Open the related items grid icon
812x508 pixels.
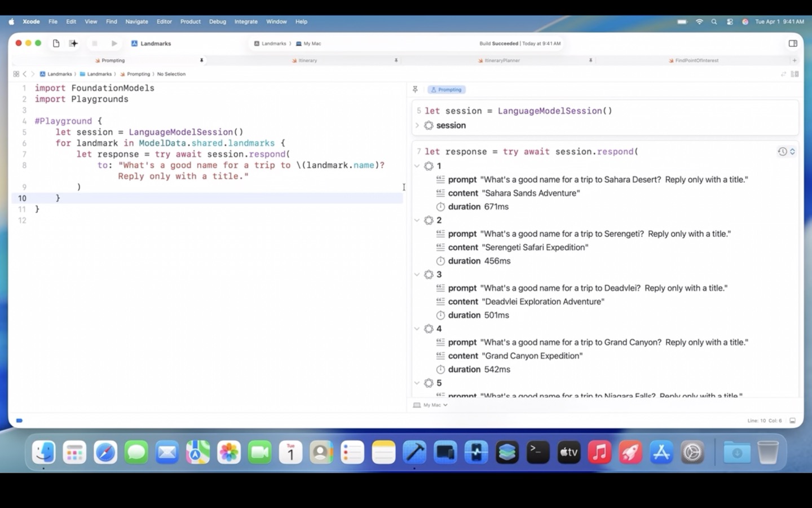[16, 74]
